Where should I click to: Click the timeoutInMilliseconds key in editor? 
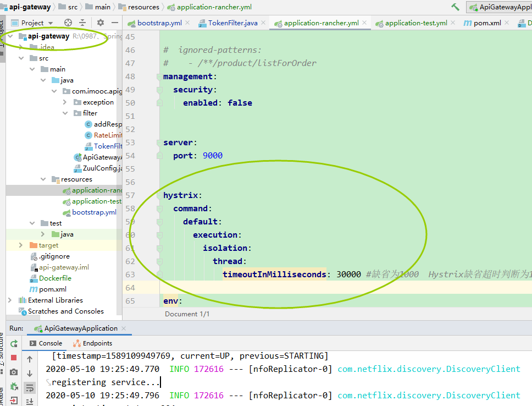point(274,274)
